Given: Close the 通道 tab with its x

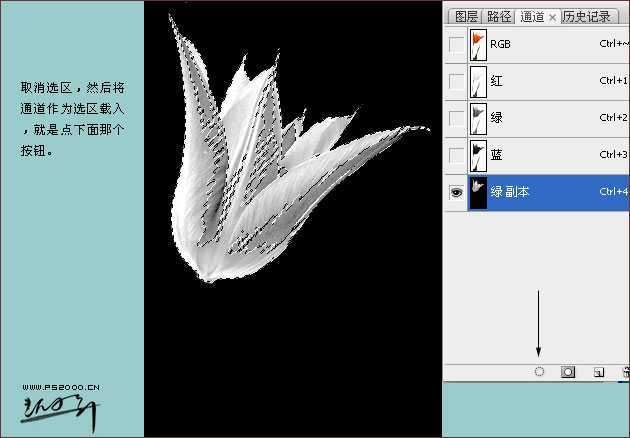Looking at the screenshot, I should pyautogui.click(x=552, y=17).
